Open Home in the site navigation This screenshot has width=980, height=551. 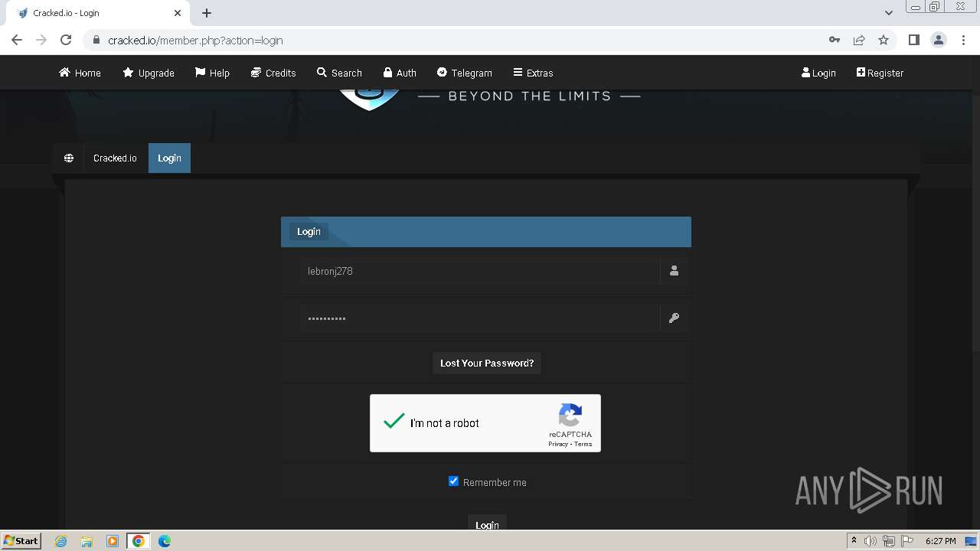coord(80,73)
